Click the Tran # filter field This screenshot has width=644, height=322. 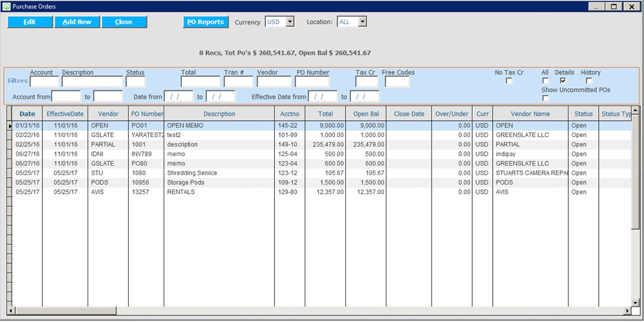238,82
